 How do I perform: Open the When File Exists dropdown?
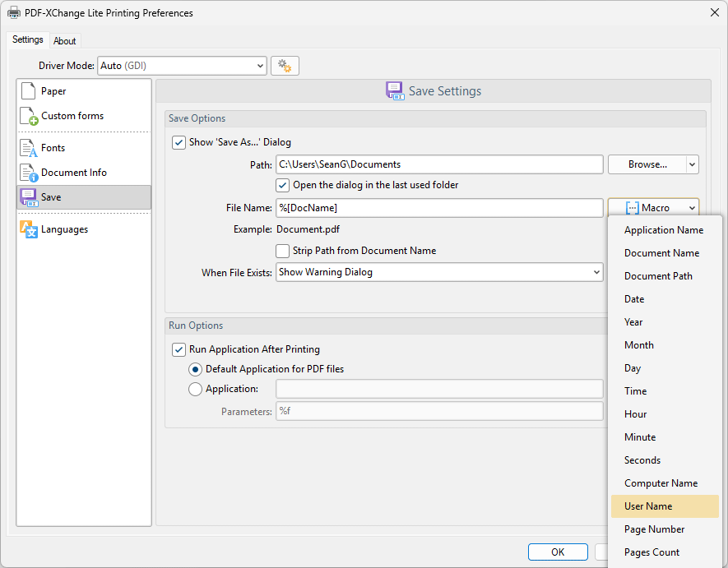439,272
